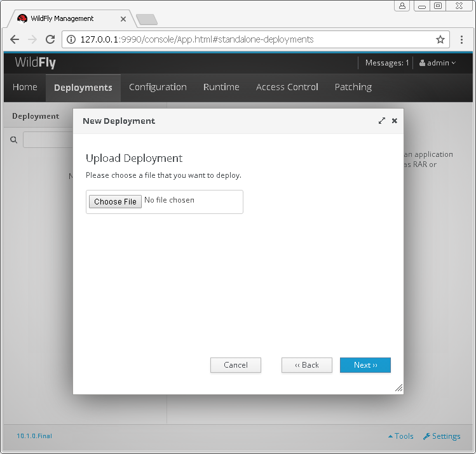Click the Choose File button

tap(116, 202)
